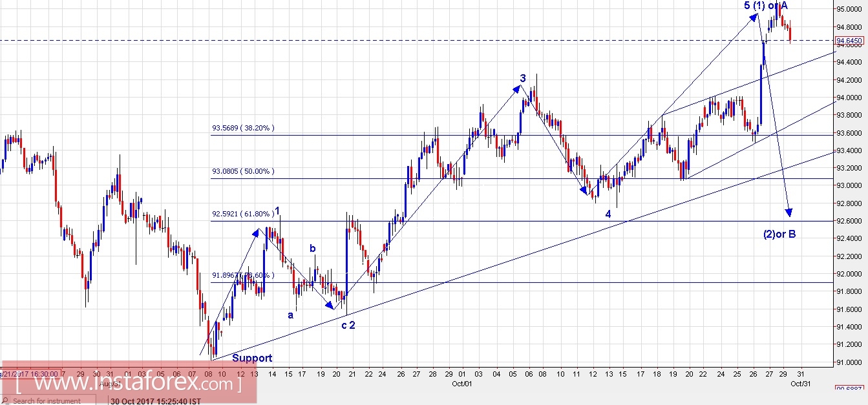Select the 93.0805 (50.00%) Fibonacci label
Viewport: 868px width, 405px height.
(x=243, y=171)
